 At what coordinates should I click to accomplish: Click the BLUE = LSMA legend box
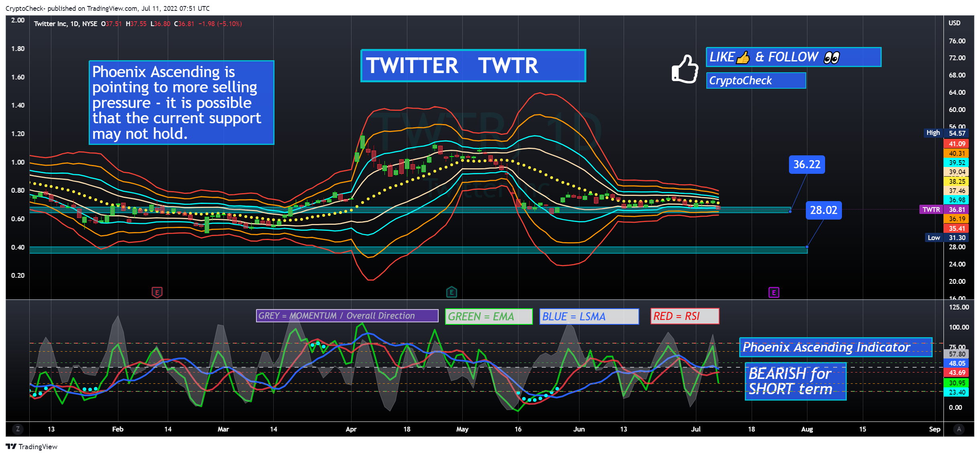point(589,316)
